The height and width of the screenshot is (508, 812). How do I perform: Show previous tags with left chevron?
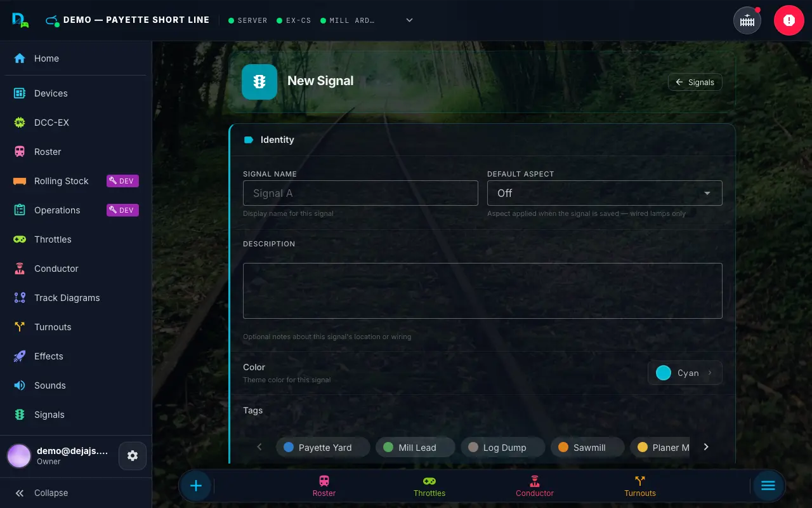[259, 447]
